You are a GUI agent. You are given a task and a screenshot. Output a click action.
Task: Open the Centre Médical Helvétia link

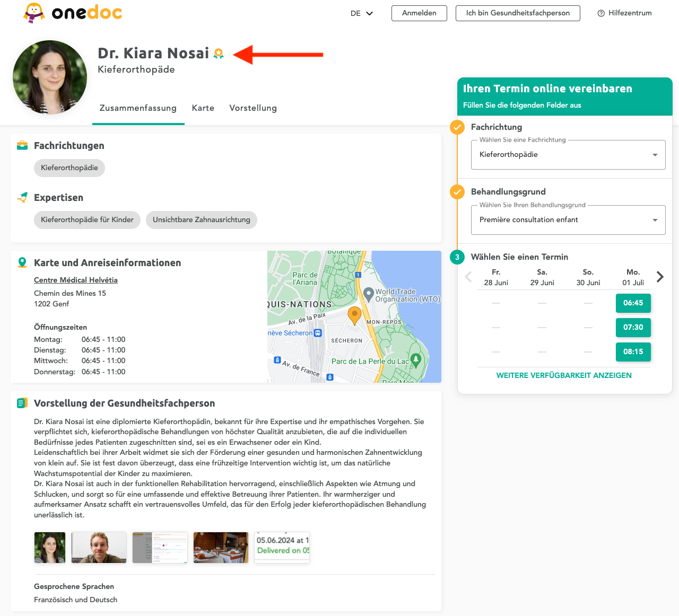(76, 280)
